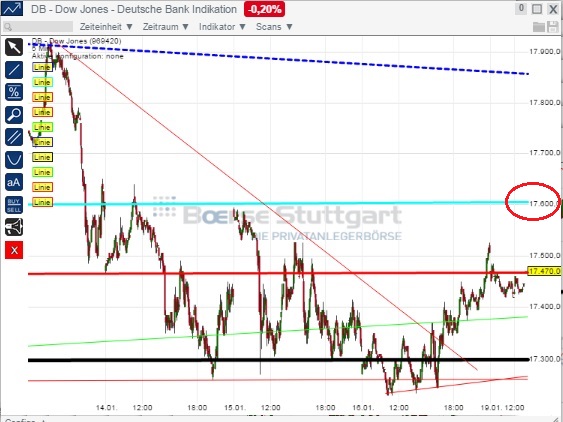This screenshot has height=422, width=563.
Task: Select the trend line drawing tool
Action: 14,70
